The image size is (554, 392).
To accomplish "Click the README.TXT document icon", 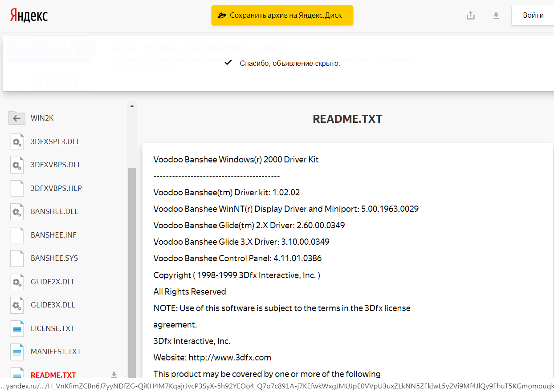I will click(x=17, y=373).
